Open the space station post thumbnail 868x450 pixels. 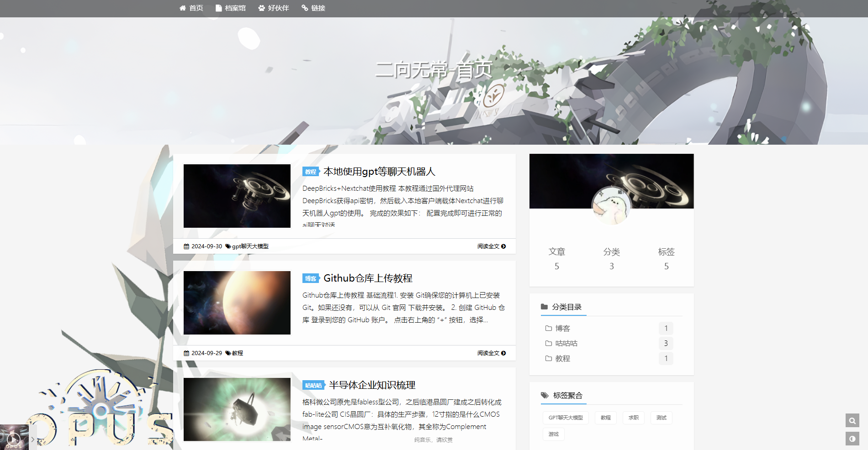[237, 196]
